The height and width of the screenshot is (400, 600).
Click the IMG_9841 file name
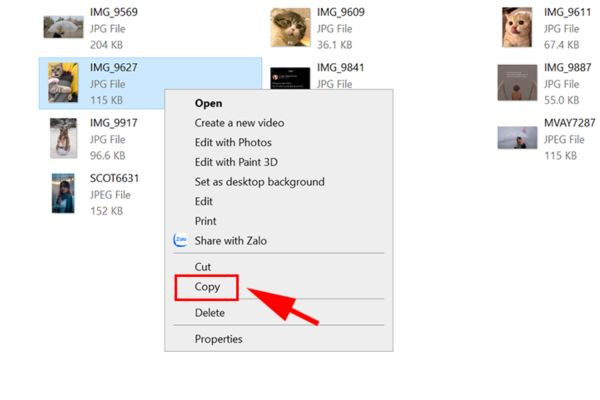341,68
